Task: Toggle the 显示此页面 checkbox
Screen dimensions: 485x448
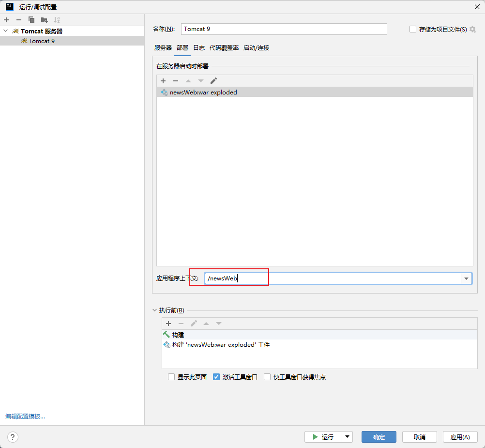Action: point(171,377)
